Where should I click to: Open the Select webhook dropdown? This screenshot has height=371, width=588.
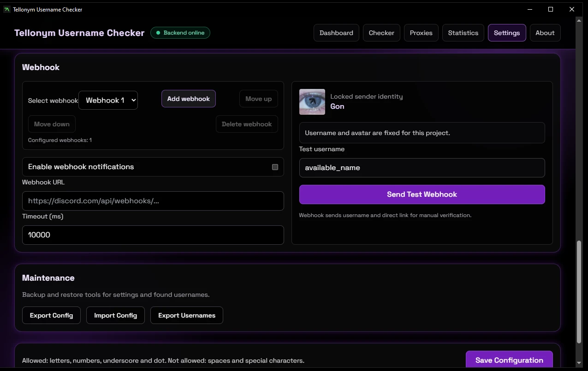(x=108, y=100)
